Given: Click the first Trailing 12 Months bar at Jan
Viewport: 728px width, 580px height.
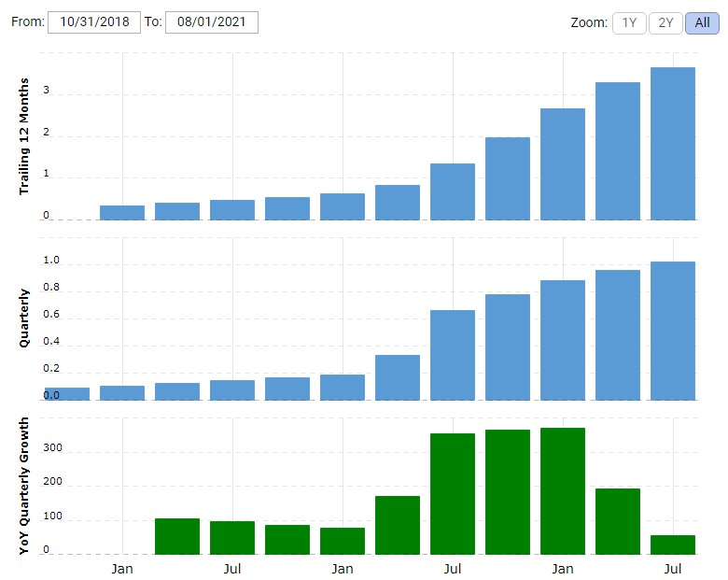Looking at the screenshot, I should [x=122, y=213].
